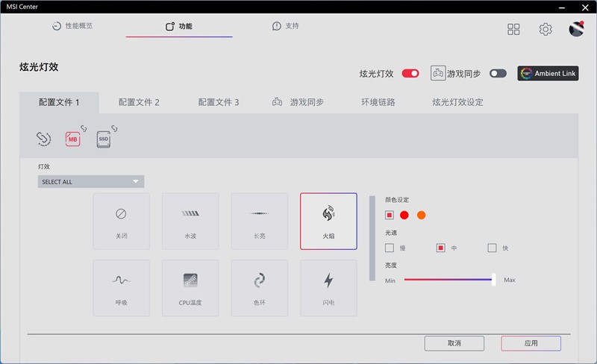Select the MB motherboard device icon
The width and height of the screenshot is (597, 364).
point(72,139)
